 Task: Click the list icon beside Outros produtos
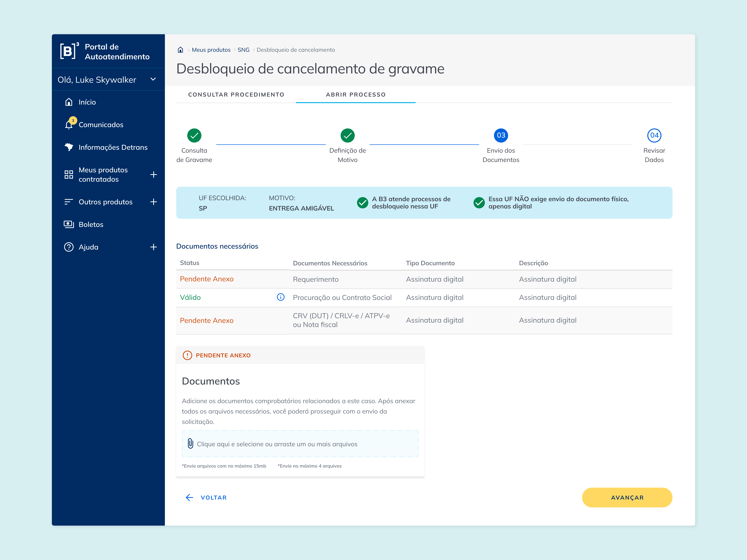tap(69, 202)
